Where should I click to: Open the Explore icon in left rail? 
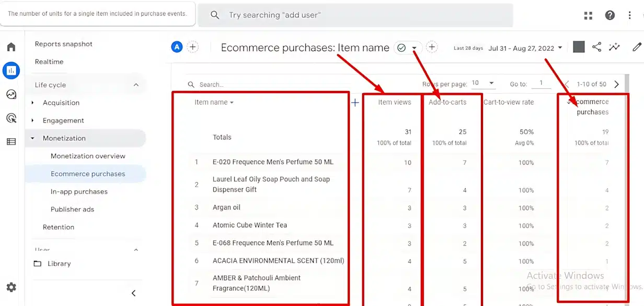[x=11, y=95]
